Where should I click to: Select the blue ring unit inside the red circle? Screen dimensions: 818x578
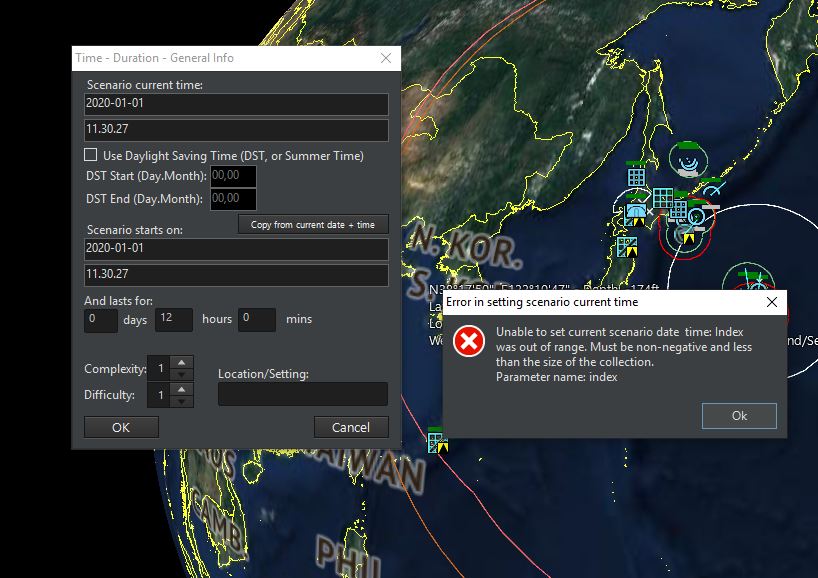point(696,216)
